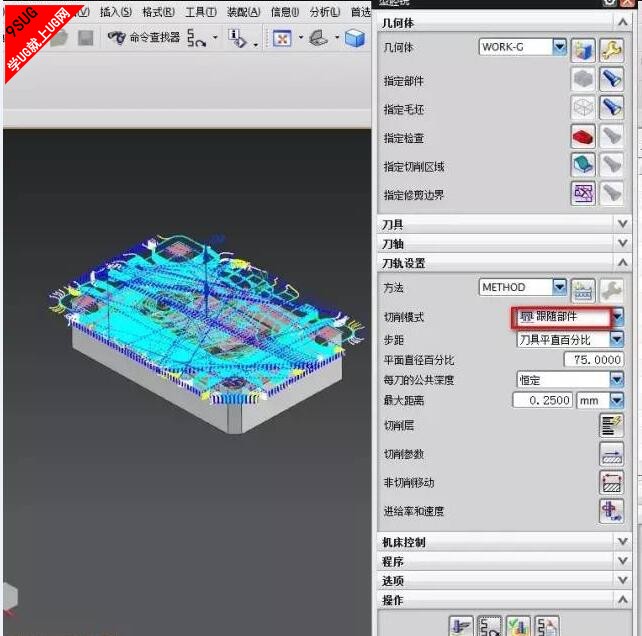Click the flashlight icon in 指定切削区域 row
This screenshot has width=642, height=636.
point(612,165)
